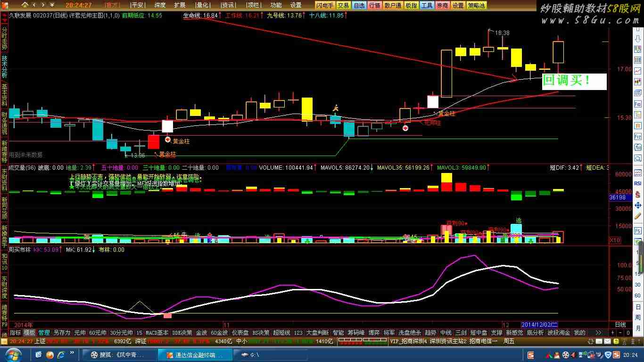The height and width of the screenshot is (362, 644).
Task: Click the 上证 index in status bar
Action: pos(40,341)
